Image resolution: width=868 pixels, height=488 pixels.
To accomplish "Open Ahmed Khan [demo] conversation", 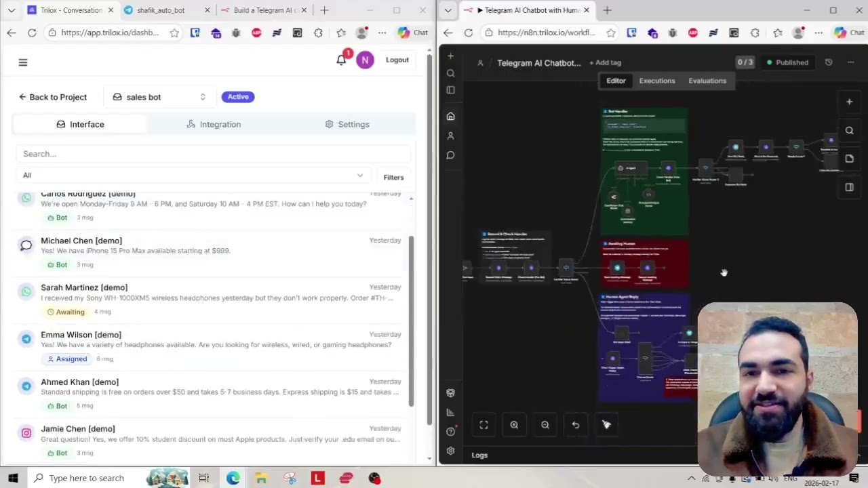I will pos(214,394).
